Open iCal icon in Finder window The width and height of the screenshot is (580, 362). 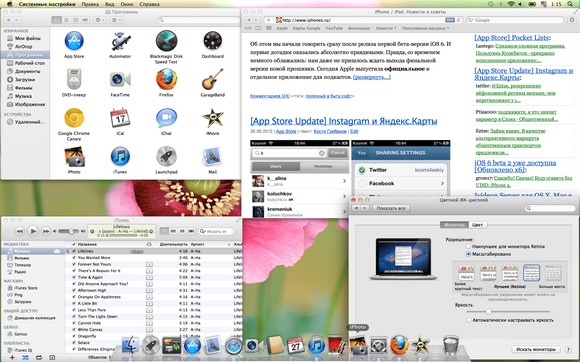click(x=120, y=118)
